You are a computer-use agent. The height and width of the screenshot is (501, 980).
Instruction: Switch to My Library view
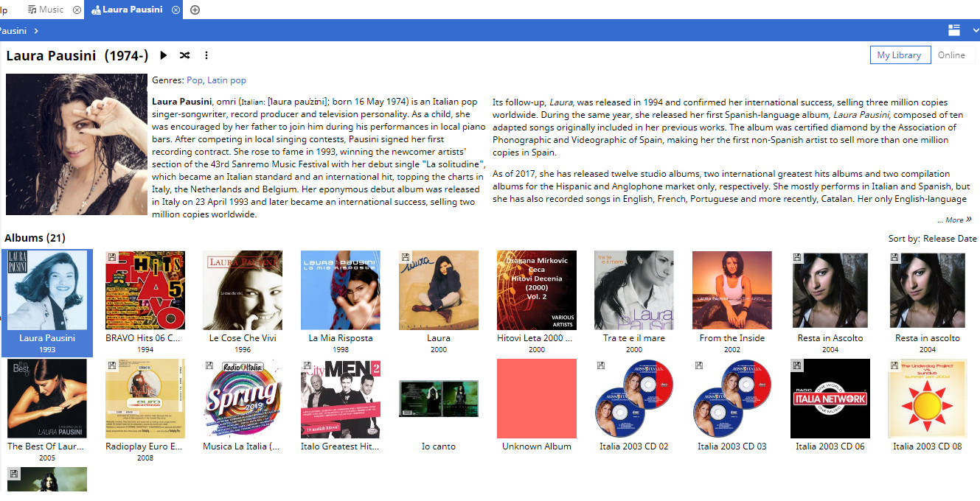pos(899,55)
